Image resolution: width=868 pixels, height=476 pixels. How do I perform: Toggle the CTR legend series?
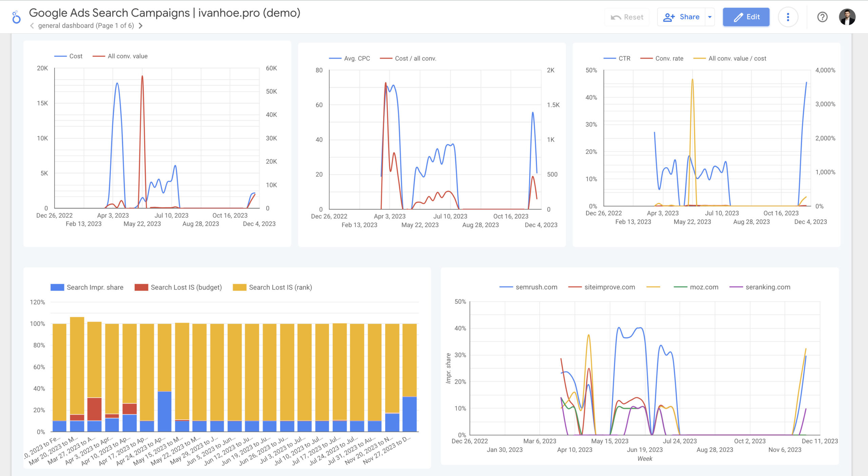[624, 59]
